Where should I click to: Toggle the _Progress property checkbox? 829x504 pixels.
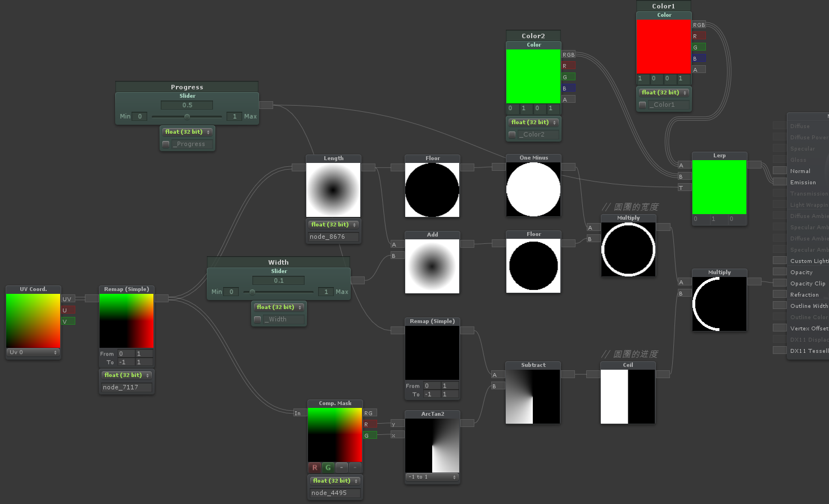(x=166, y=144)
